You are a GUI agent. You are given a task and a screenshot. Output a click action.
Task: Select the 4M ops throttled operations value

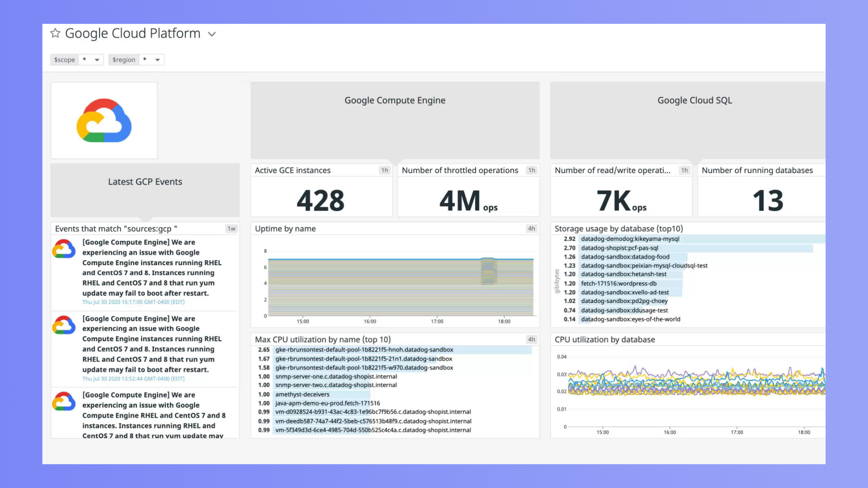tap(468, 201)
